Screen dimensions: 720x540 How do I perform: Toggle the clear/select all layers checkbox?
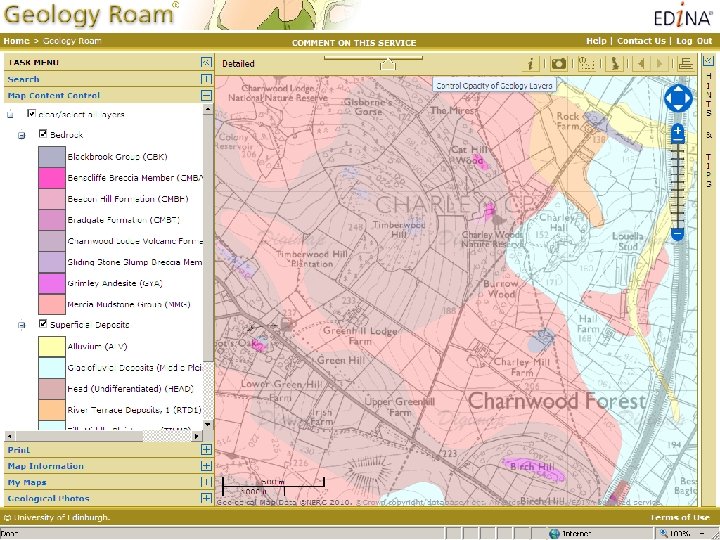pos(31,113)
